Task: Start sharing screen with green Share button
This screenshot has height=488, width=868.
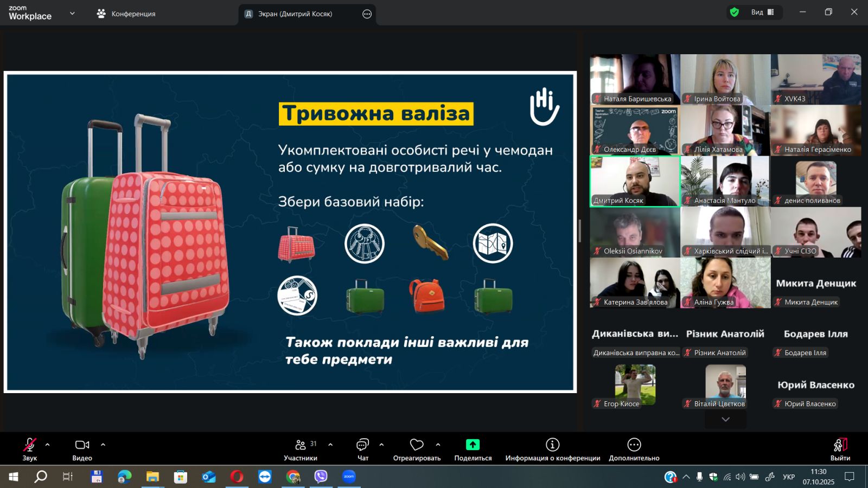Action: [x=473, y=445]
